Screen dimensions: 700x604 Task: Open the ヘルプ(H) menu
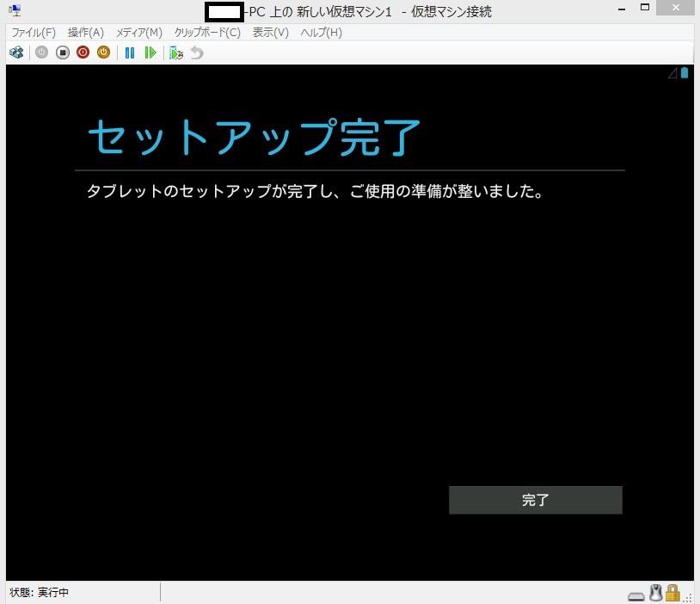[x=322, y=33]
